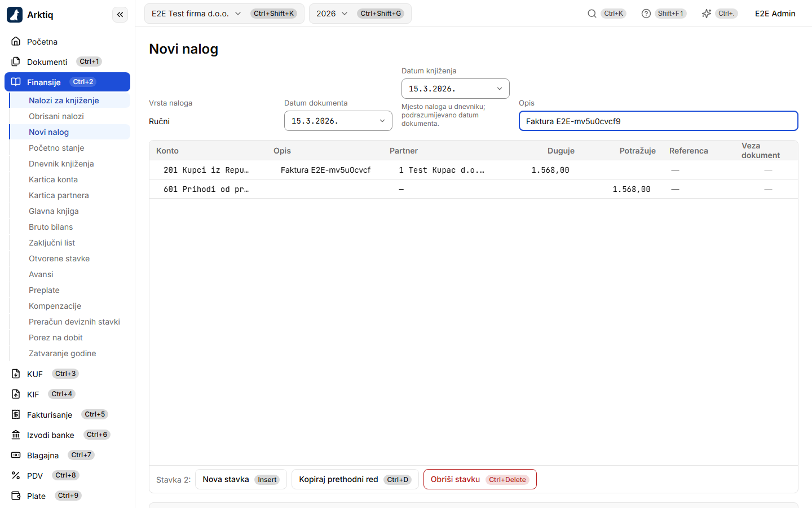
Task: Open the E2E Test firma company selector
Action: coord(224,14)
